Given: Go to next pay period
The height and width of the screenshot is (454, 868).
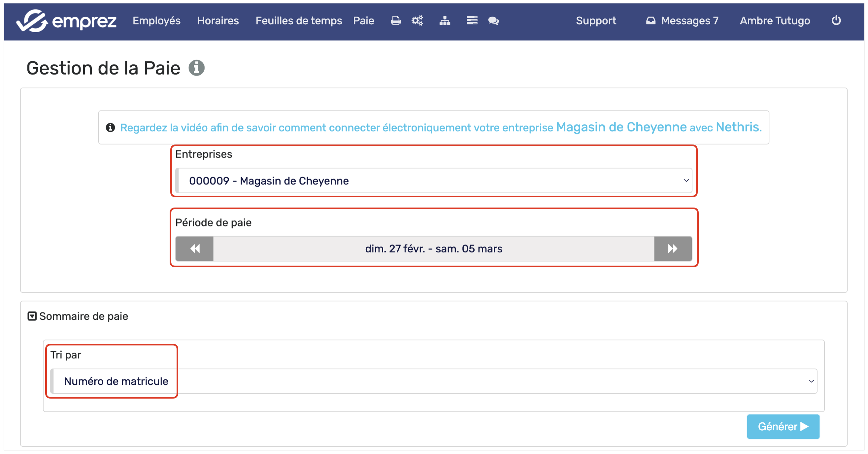Looking at the screenshot, I should (x=673, y=249).
